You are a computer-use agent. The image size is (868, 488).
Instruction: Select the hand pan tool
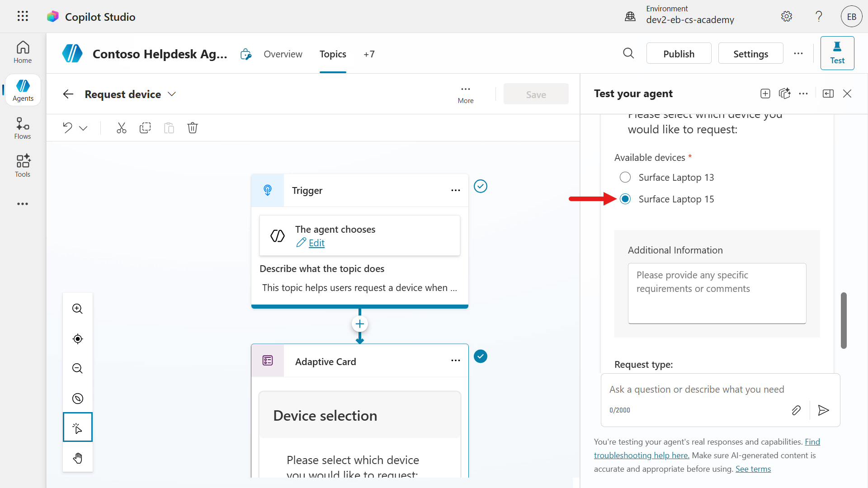click(78, 458)
